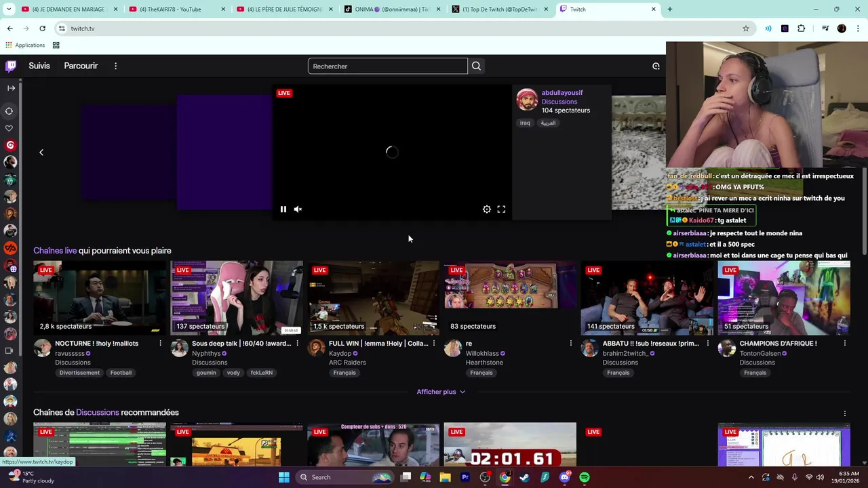
Task: Click the site info icon in address bar
Action: click(x=62, y=28)
